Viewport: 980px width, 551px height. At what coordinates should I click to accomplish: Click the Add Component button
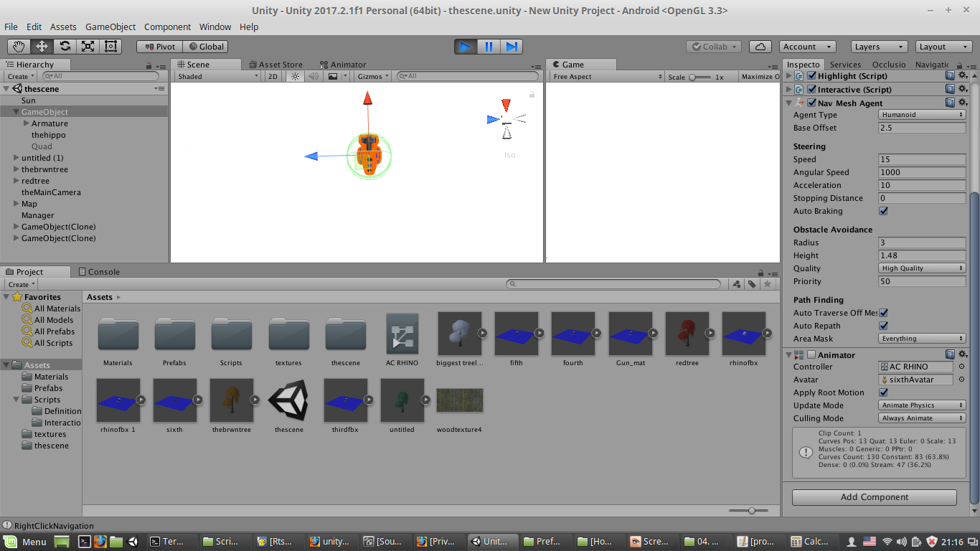(x=875, y=497)
